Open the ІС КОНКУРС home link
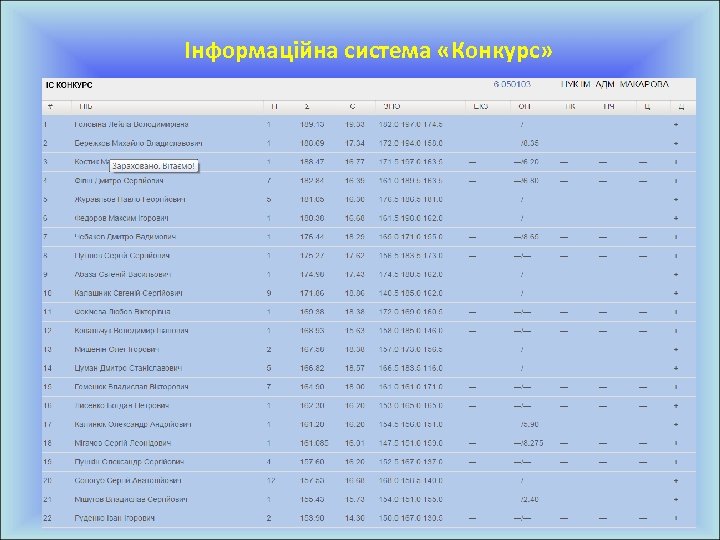This screenshot has height=540, width=720. click(x=69, y=85)
